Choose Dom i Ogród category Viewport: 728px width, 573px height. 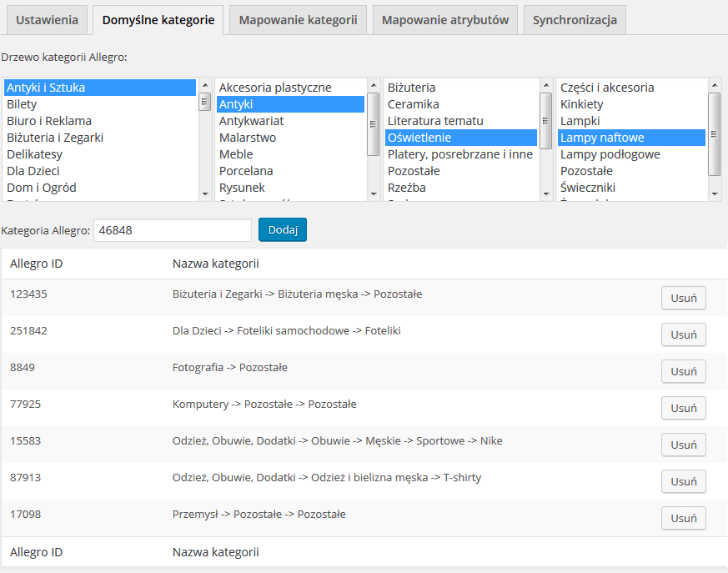(x=100, y=188)
